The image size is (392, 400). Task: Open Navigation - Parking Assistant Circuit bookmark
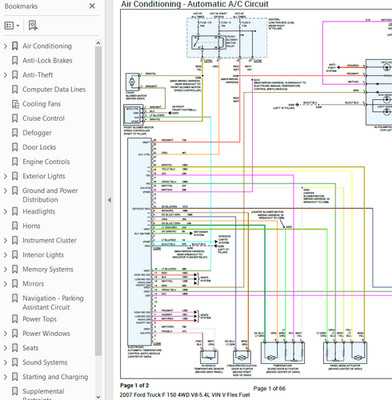(53, 303)
